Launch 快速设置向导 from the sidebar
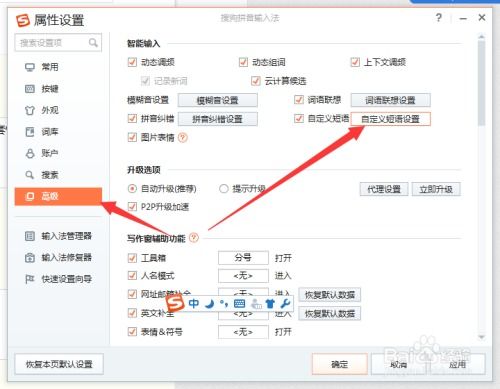The width and height of the screenshot is (500, 389). [58, 279]
